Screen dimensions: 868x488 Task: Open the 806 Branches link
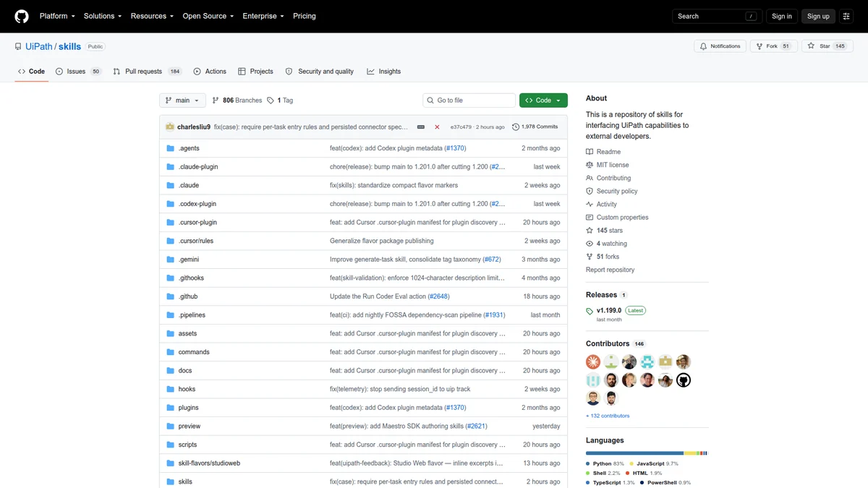[x=237, y=100]
